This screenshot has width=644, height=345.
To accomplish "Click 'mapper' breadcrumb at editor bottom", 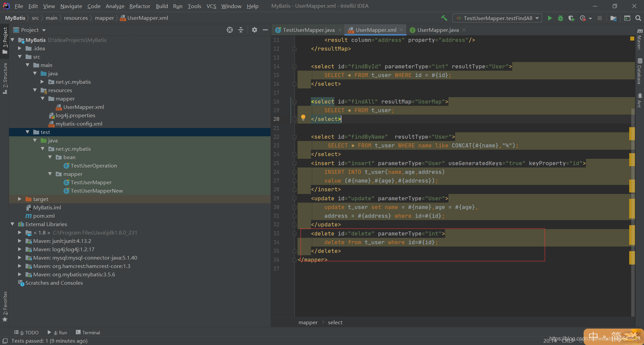I will 308,322.
